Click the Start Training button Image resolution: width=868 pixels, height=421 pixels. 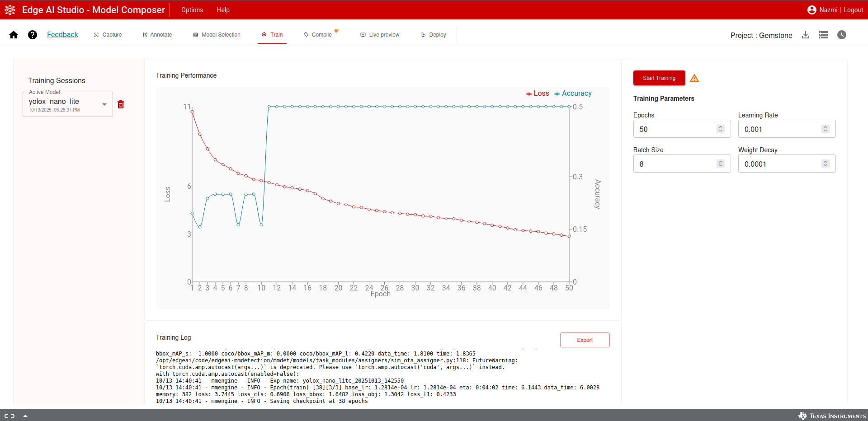pos(659,78)
